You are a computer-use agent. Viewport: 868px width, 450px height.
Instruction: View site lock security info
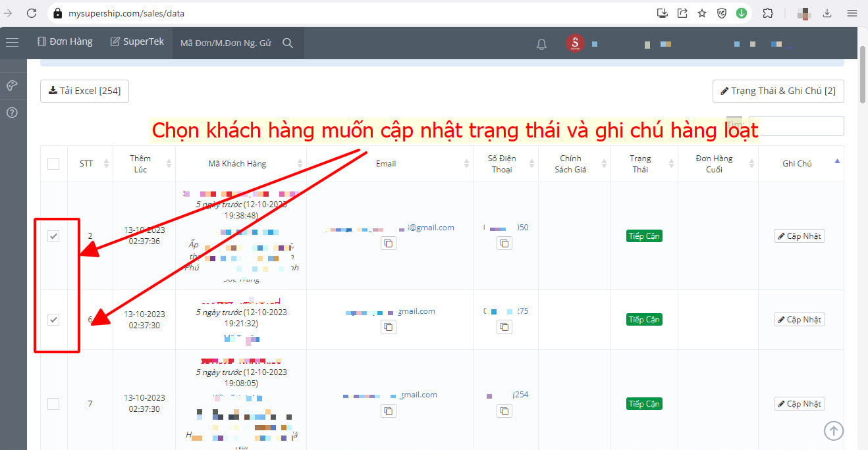point(57,13)
